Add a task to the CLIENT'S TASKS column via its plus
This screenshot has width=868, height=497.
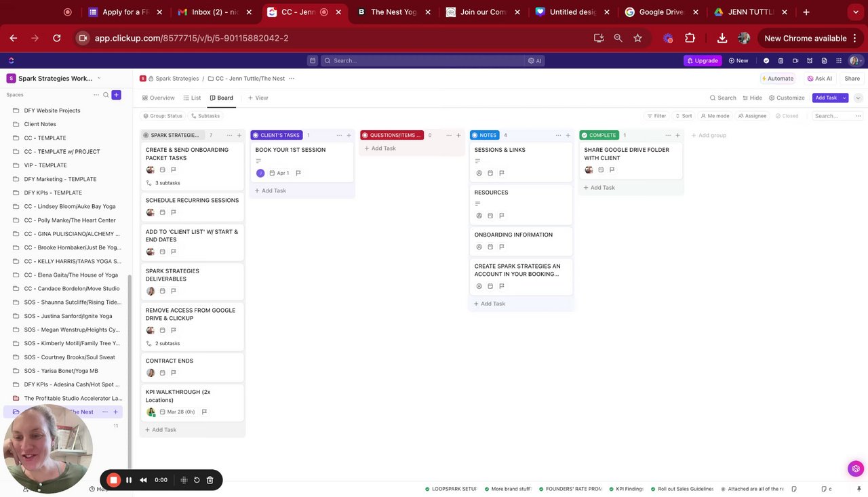tap(349, 135)
